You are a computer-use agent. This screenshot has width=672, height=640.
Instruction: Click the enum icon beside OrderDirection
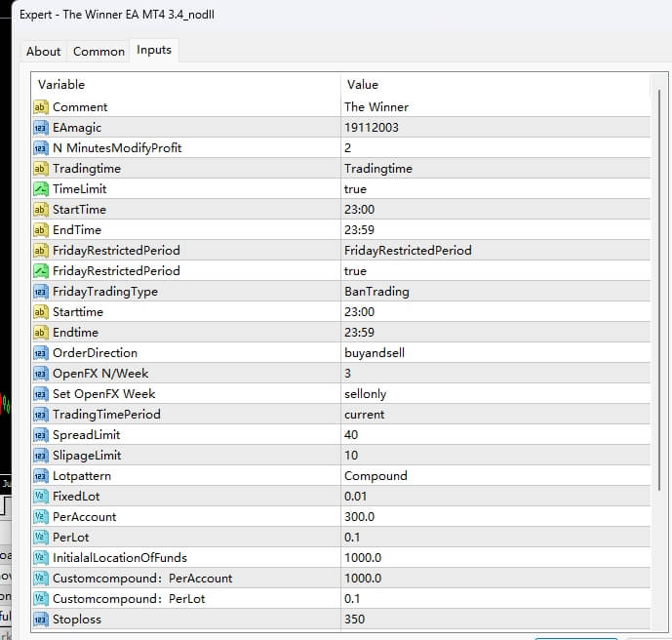[41, 353]
